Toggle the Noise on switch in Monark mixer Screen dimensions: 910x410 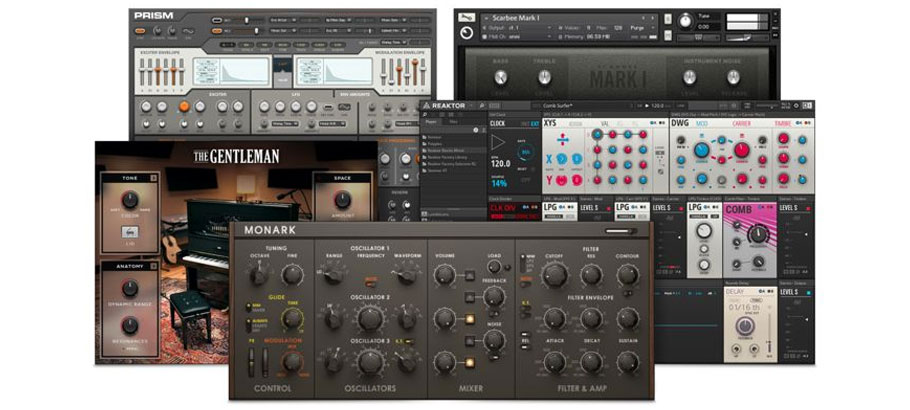[469, 340]
